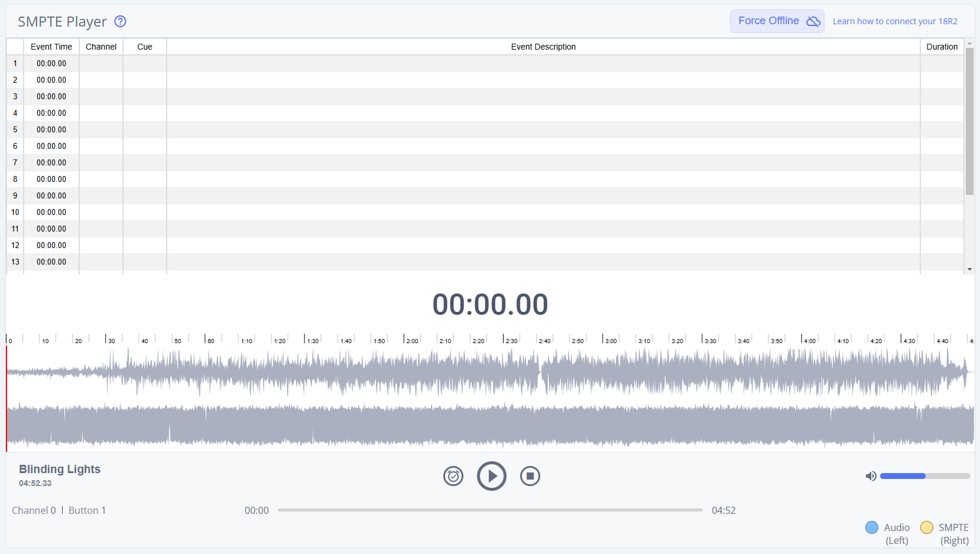
Task: Adjust the volume slider
Action: click(924, 476)
